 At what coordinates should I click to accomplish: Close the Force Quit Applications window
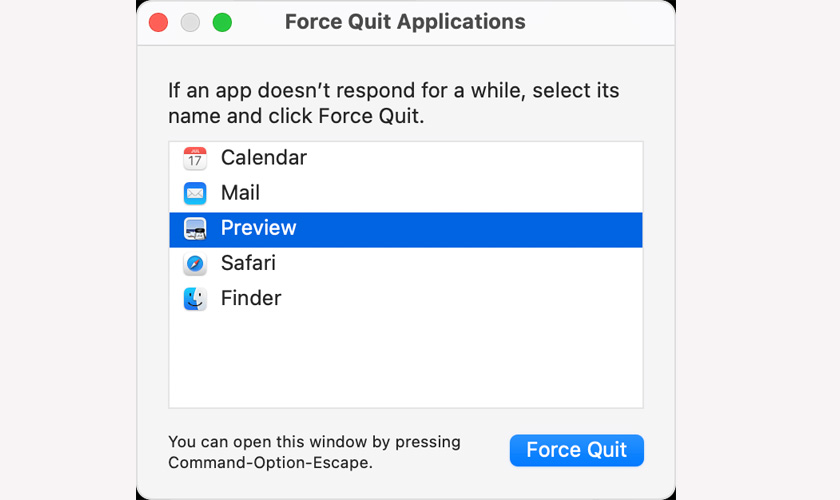pos(159,23)
